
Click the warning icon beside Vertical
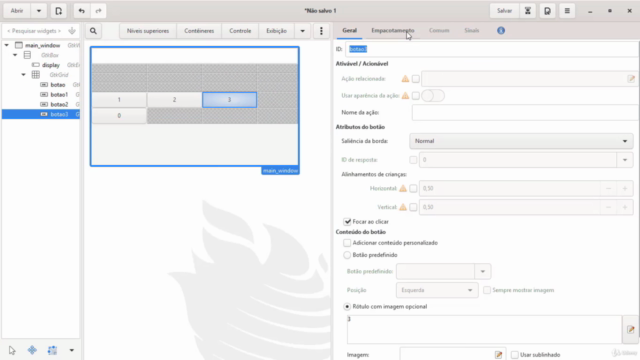point(403,207)
